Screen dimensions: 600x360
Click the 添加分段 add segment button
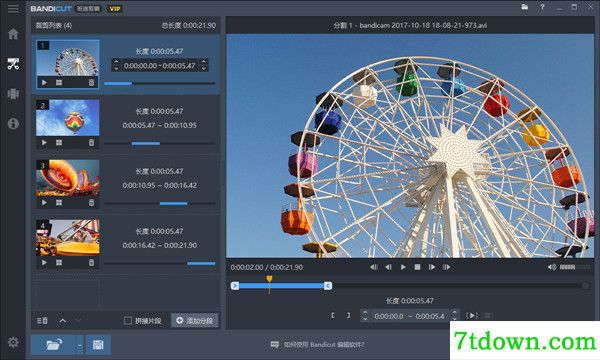coord(195,321)
